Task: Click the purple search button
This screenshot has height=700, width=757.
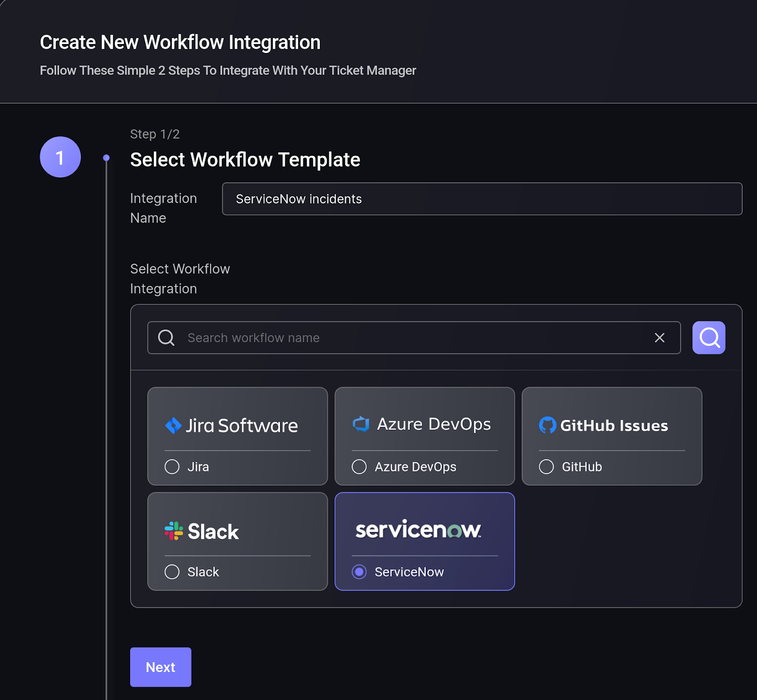Action: coord(709,337)
